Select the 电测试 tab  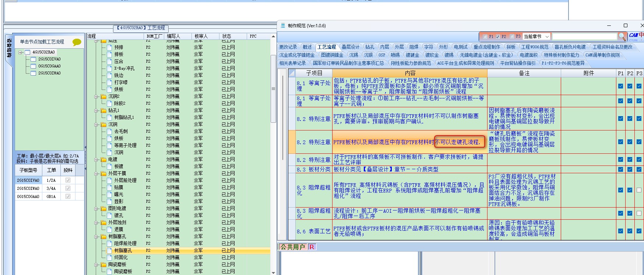pyautogui.click(x=461, y=47)
